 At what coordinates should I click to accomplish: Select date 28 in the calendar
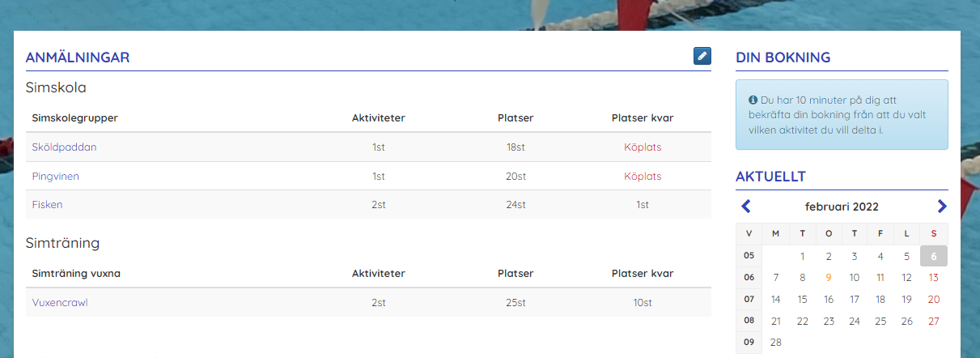point(775,343)
